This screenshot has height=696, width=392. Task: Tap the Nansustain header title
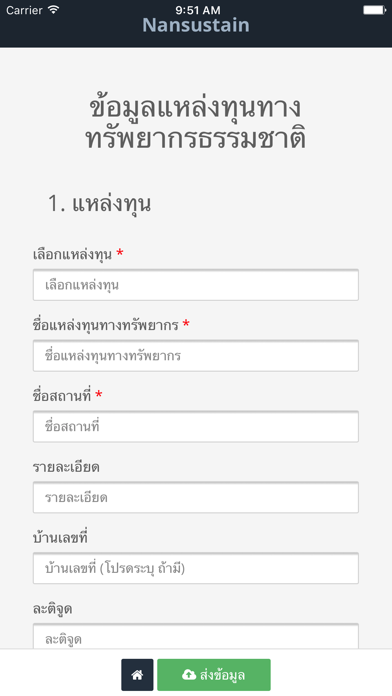click(196, 25)
